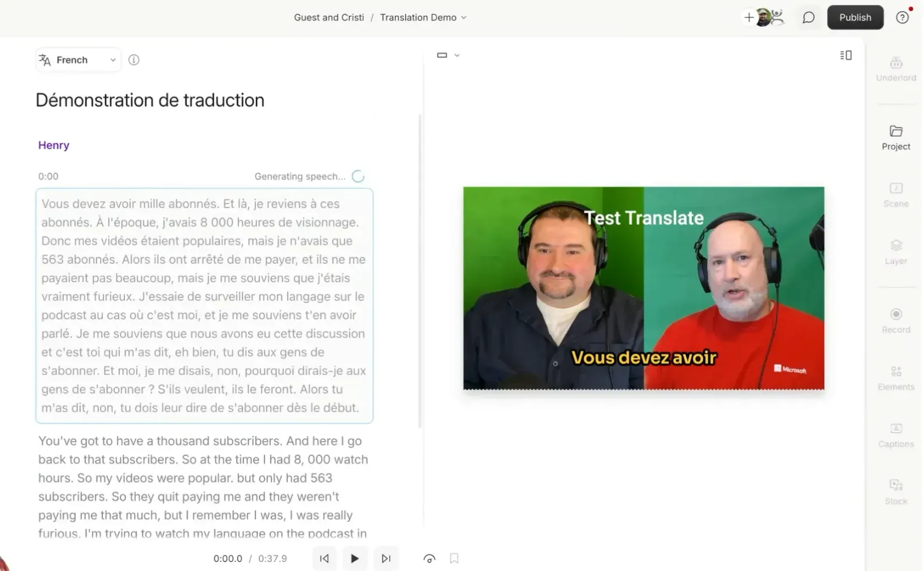
Task: Select the Scene panel
Action: tap(896, 194)
